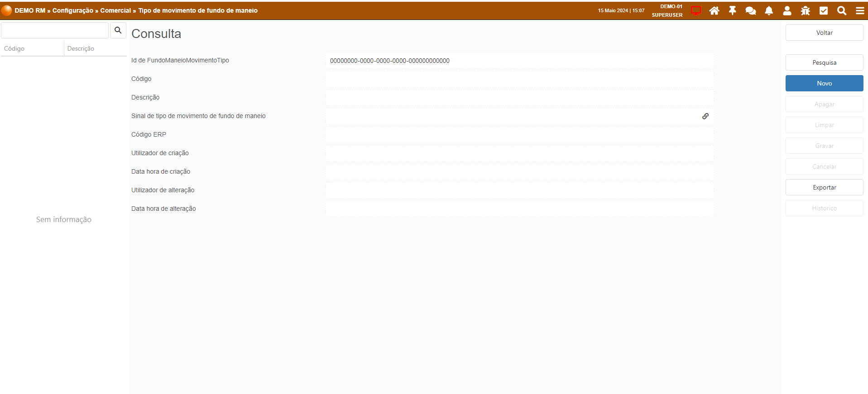
Task: Click the DEMO RM breadcrumb text
Action: [x=30, y=10]
